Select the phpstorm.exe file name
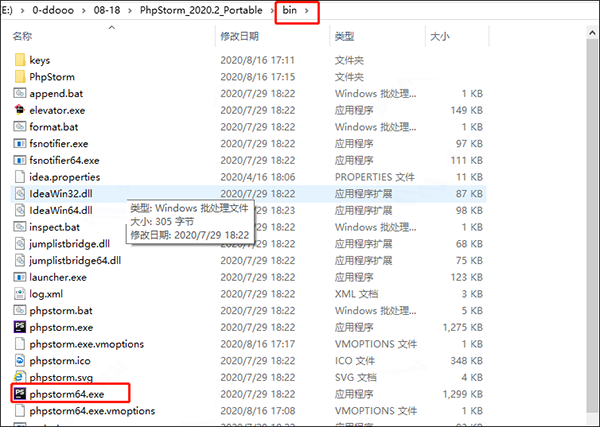 click(61, 328)
